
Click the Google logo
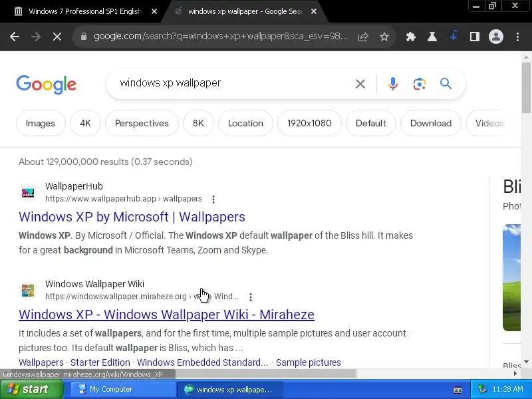[x=46, y=84]
